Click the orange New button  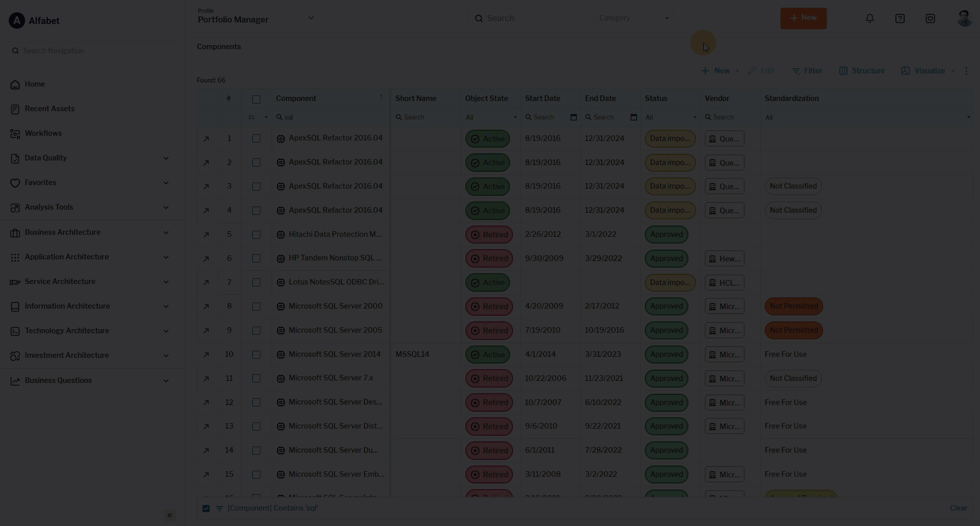pyautogui.click(x=803, y=18)
